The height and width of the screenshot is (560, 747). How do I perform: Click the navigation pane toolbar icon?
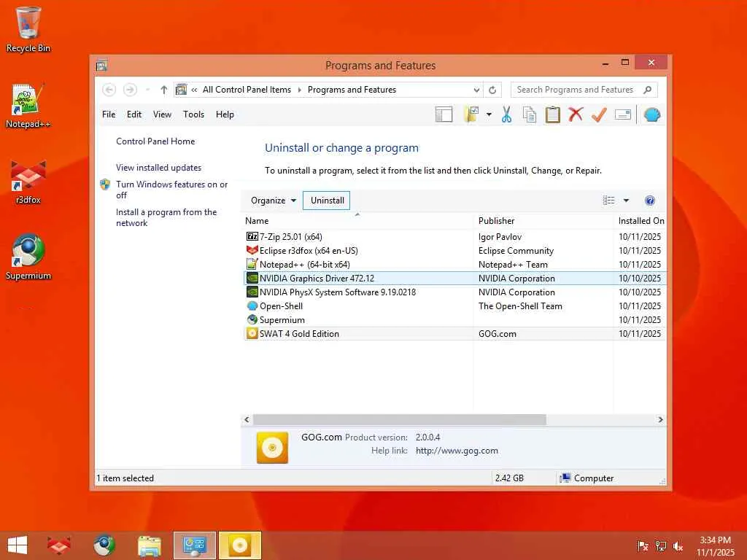pos(444,114)
